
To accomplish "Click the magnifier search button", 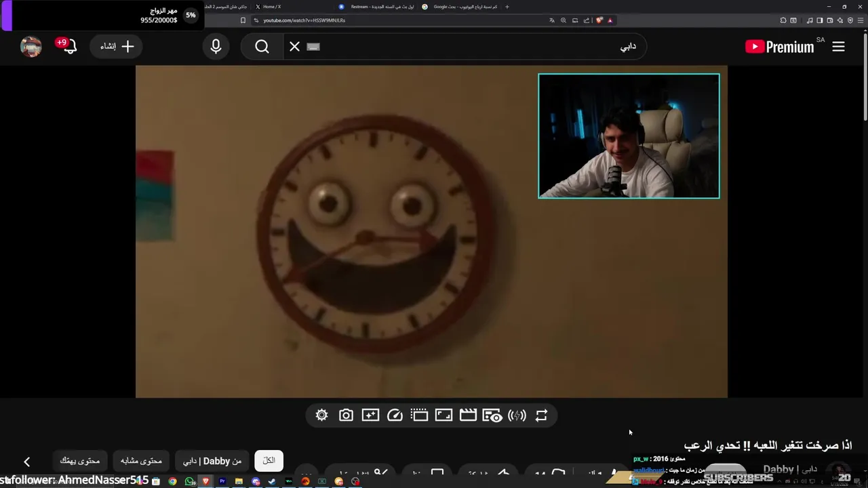I will point(262,47).
